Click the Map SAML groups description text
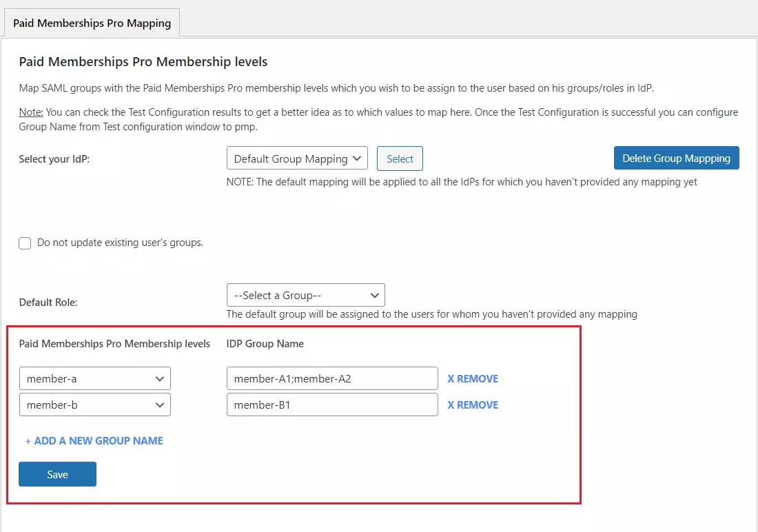Viewport: 758px width, 532px height. coord(336,88)
